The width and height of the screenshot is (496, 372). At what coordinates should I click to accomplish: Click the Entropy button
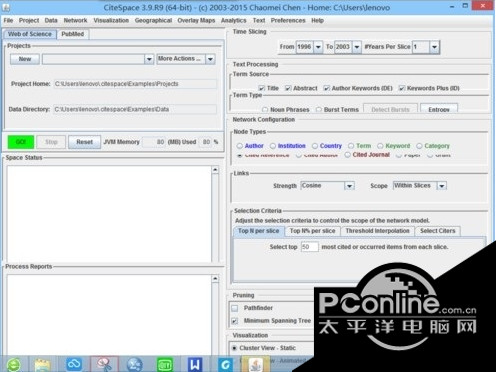pyautogui.click(x=439, y=109)
